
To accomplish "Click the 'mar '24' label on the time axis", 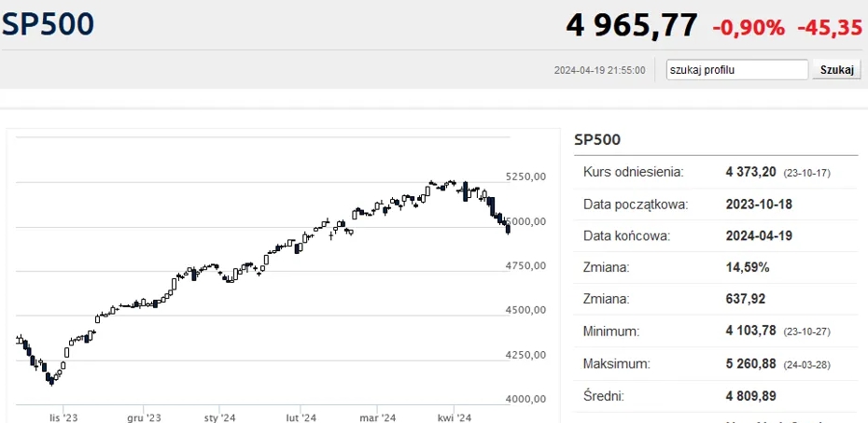I will [377, 417].
